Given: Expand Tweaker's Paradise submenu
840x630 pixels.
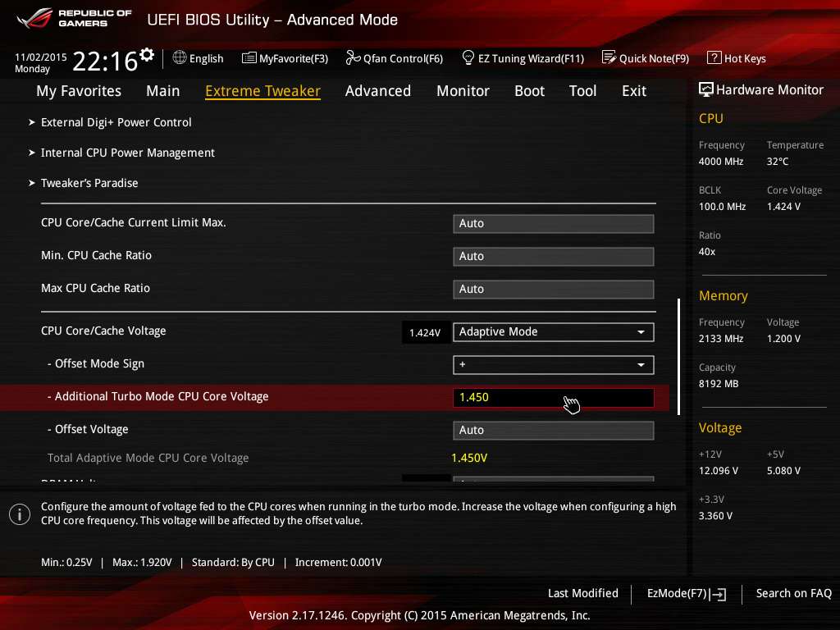Looking at the screenshot, I should click(x=89, y=183).
